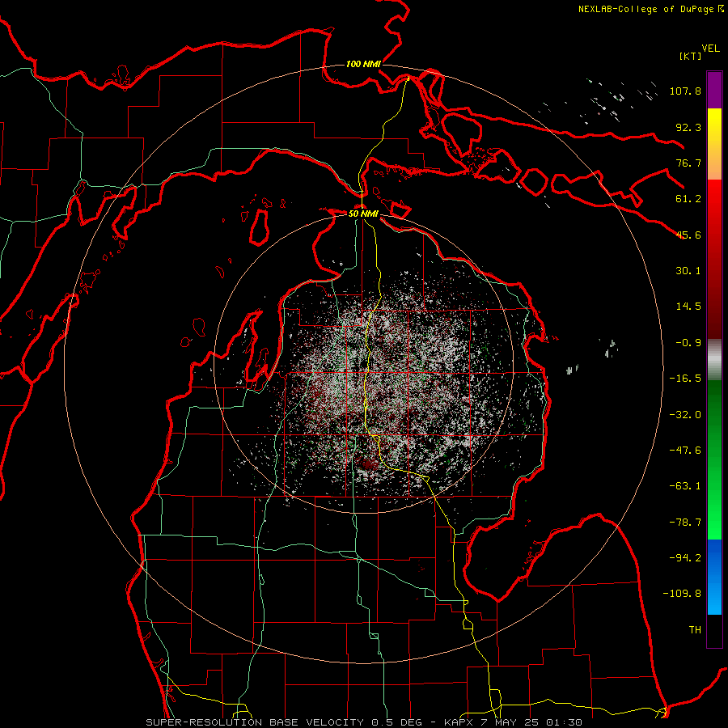
Task: Click the -63.1 velocity scale value
Action: [x=685, y=486]
